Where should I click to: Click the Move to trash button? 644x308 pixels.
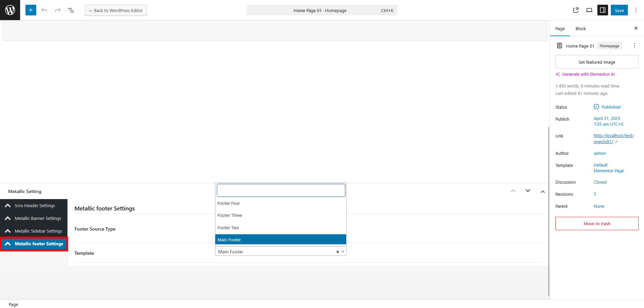tap(597, 224)
